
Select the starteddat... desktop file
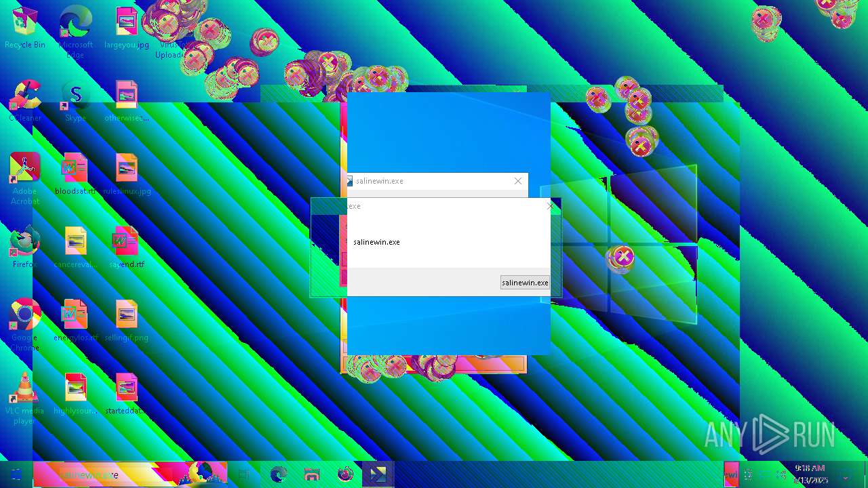[x=126, y=394]
